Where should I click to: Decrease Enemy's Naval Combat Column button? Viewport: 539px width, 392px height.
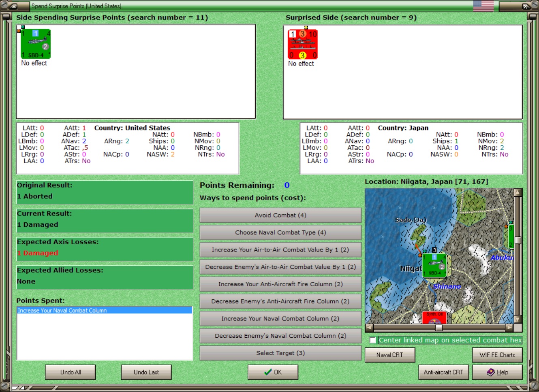pyautogui.click(x=280, y=336)
